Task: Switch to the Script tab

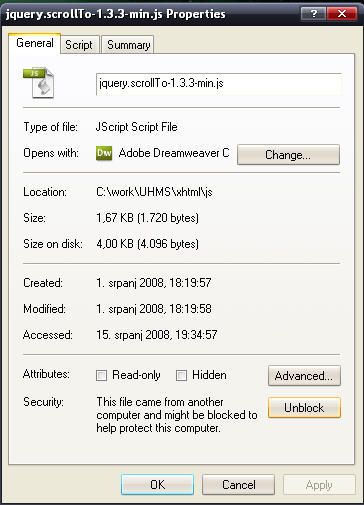Action: tap(79, 45)
